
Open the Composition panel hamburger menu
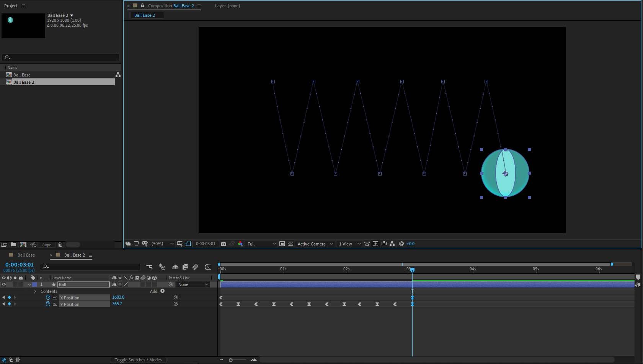[199, 6]
